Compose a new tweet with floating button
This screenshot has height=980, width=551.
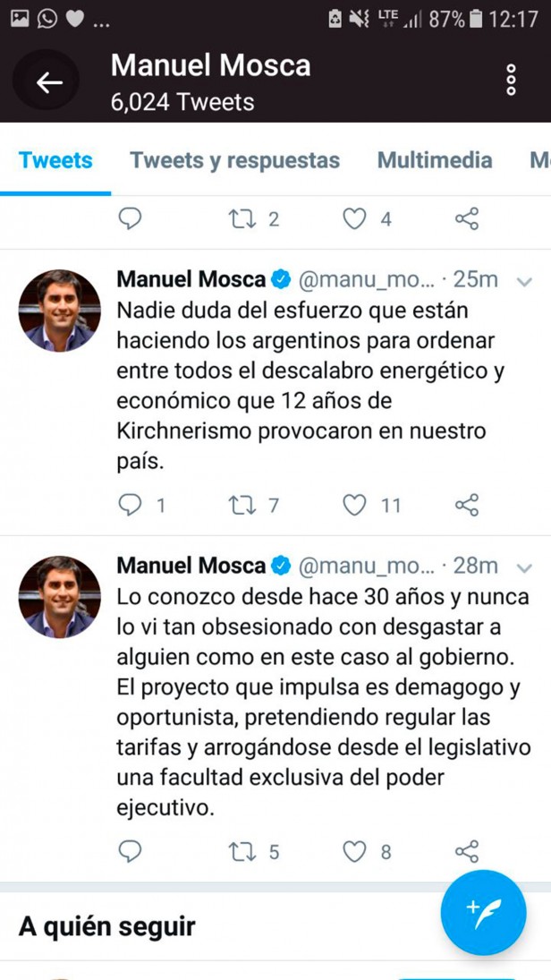[483, 913]
